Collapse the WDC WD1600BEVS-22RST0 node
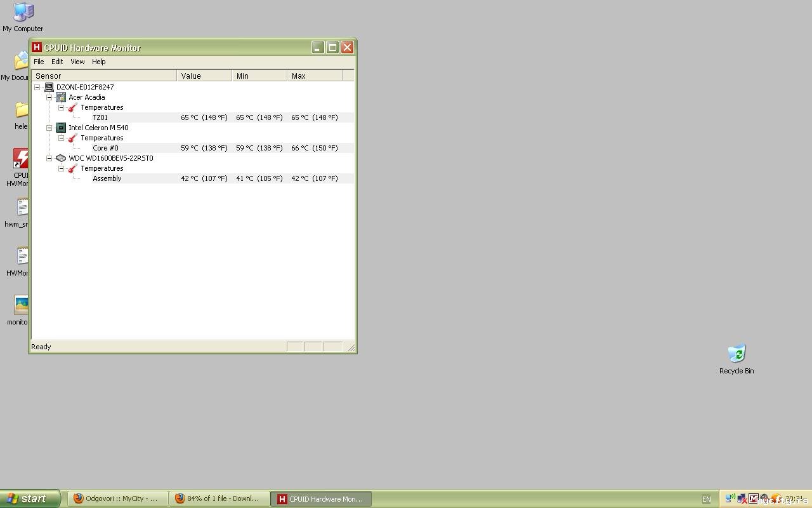812x508 pixels. 49,158
